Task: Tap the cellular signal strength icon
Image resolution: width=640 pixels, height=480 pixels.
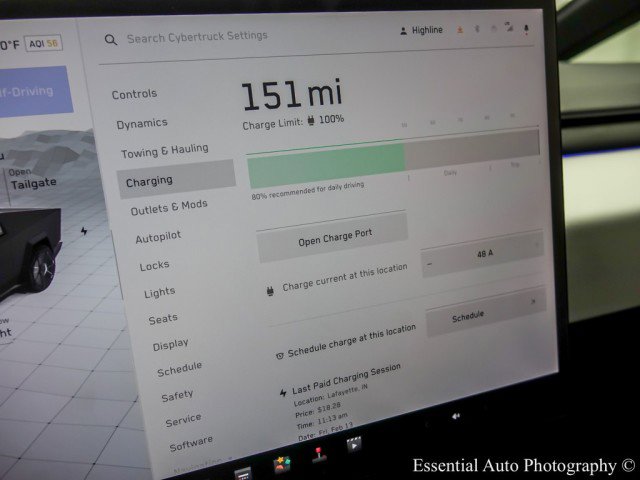Action: point(509,28)
